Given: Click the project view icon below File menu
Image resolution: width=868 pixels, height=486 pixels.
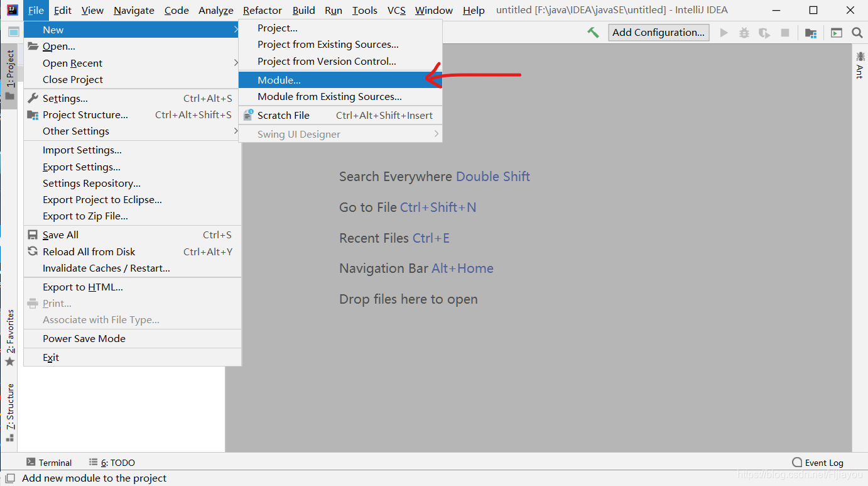Looking at the screenshot, I should (x=14, y=32).
